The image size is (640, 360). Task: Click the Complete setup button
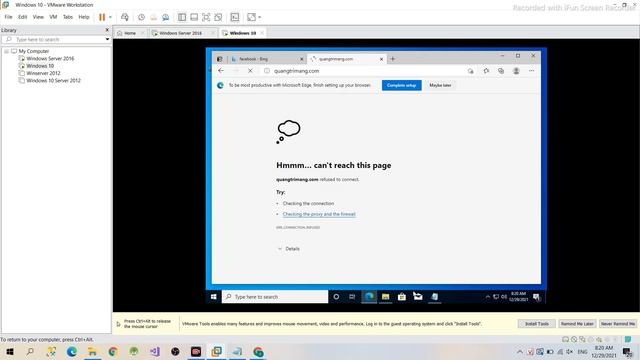click(402, 85)
